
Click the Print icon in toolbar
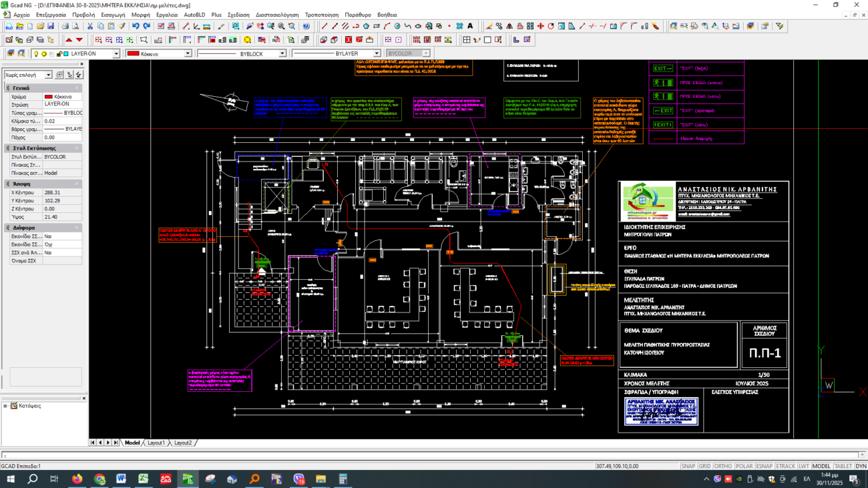pos(65,27)
